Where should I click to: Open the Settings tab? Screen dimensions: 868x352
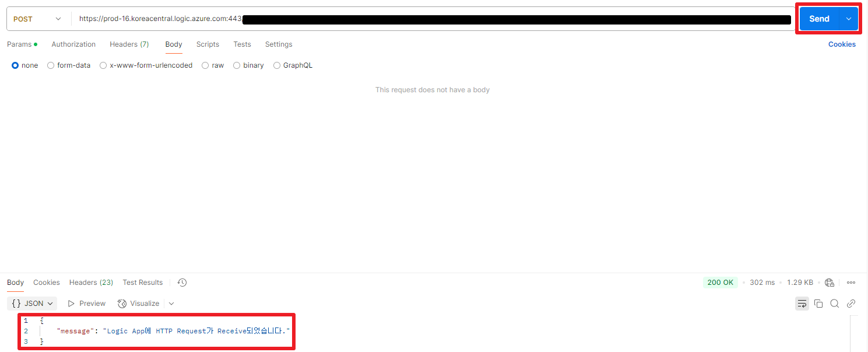[279, 44]
